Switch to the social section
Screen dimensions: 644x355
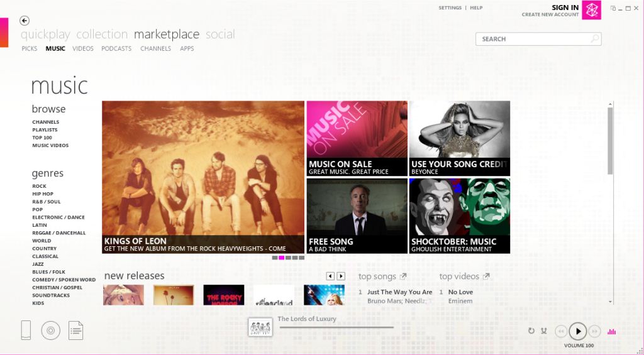(x=220, y=35)
